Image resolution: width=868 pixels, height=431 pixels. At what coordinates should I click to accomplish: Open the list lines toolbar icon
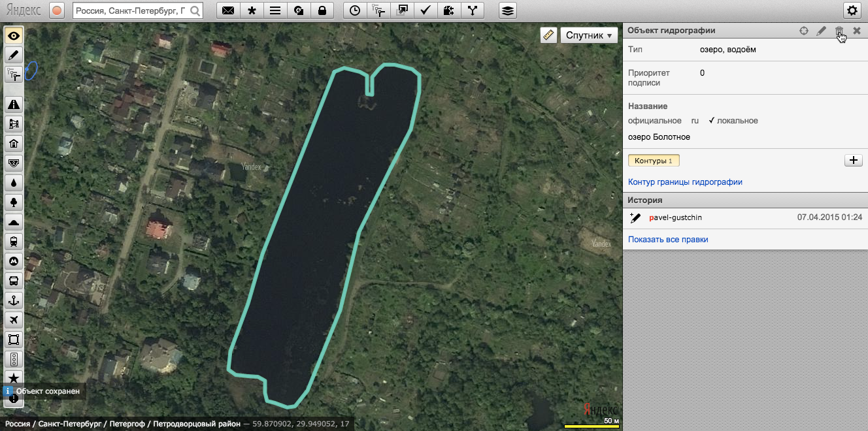tap(275, 10)
